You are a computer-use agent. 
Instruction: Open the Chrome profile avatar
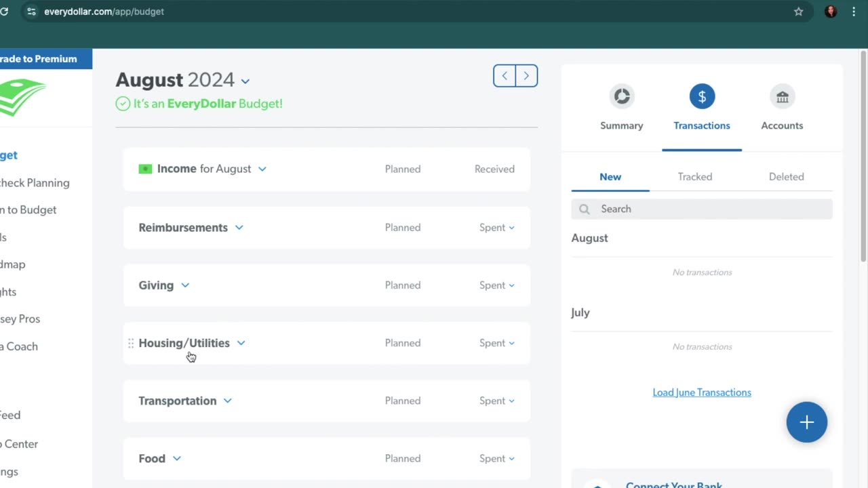click(x=831, y=12)
